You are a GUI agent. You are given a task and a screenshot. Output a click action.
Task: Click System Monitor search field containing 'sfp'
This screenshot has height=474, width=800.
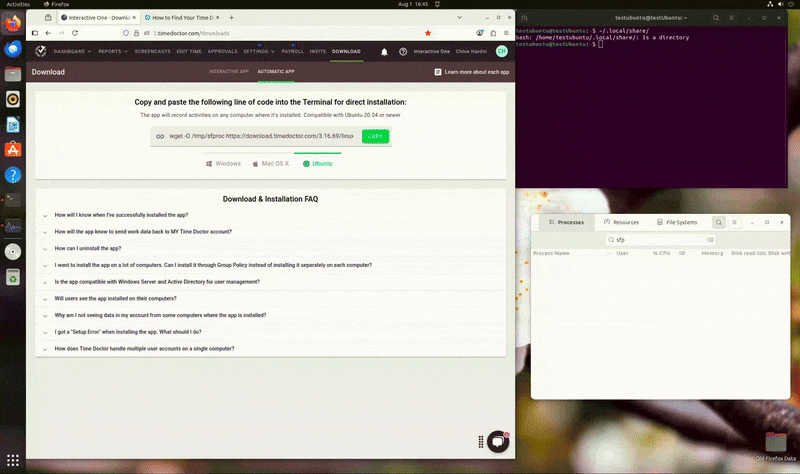[660, 240]
